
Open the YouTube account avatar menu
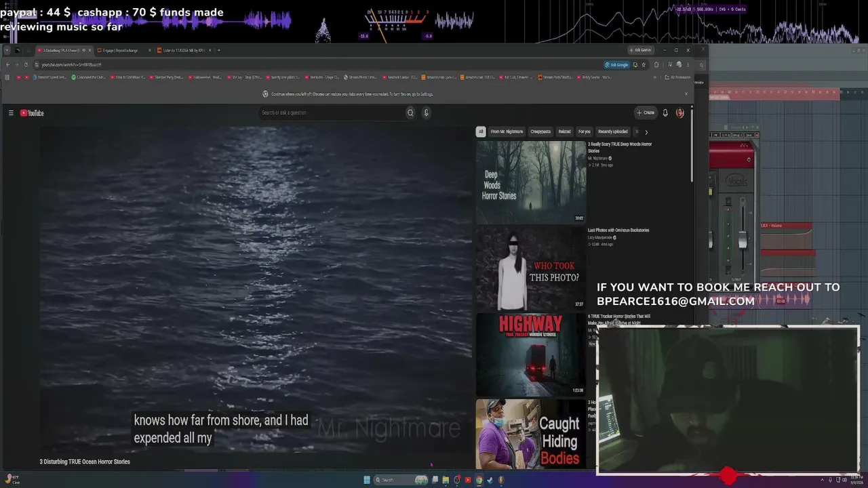click(679, 113)
